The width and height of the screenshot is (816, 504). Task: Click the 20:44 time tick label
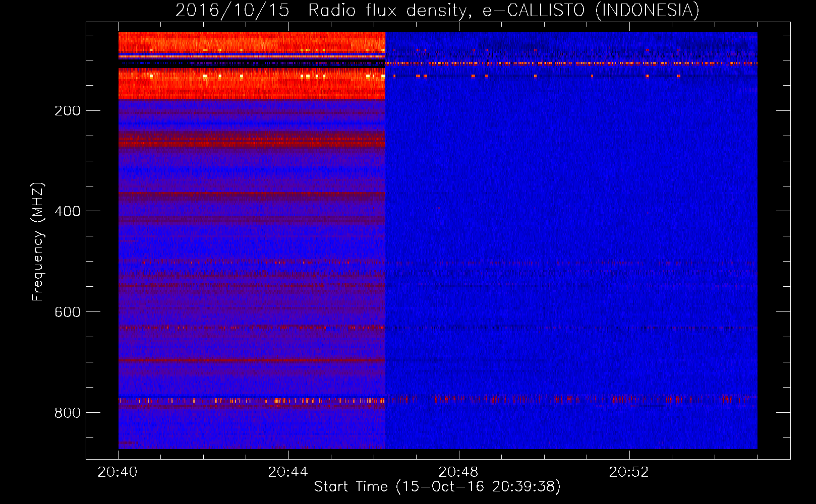[288, 472]
